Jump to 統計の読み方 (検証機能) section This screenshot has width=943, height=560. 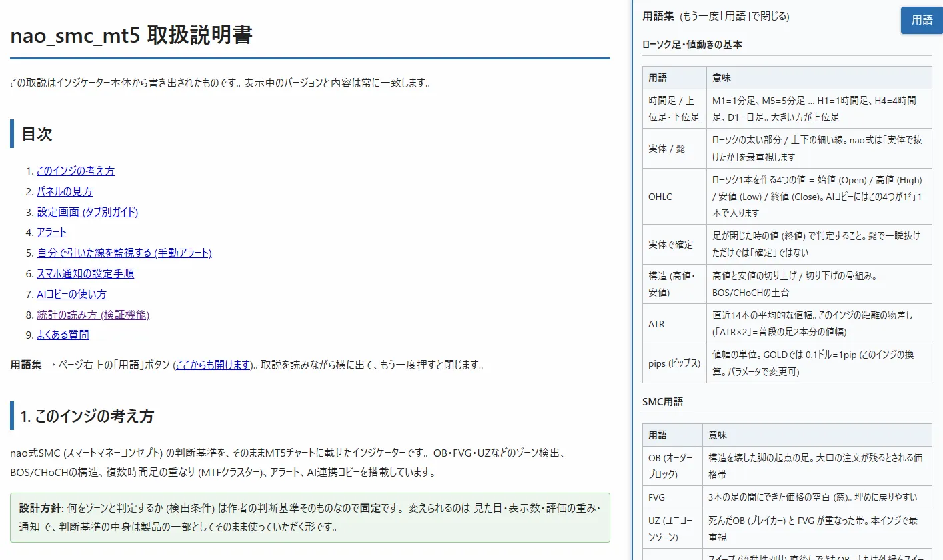(x=93, y=315)
